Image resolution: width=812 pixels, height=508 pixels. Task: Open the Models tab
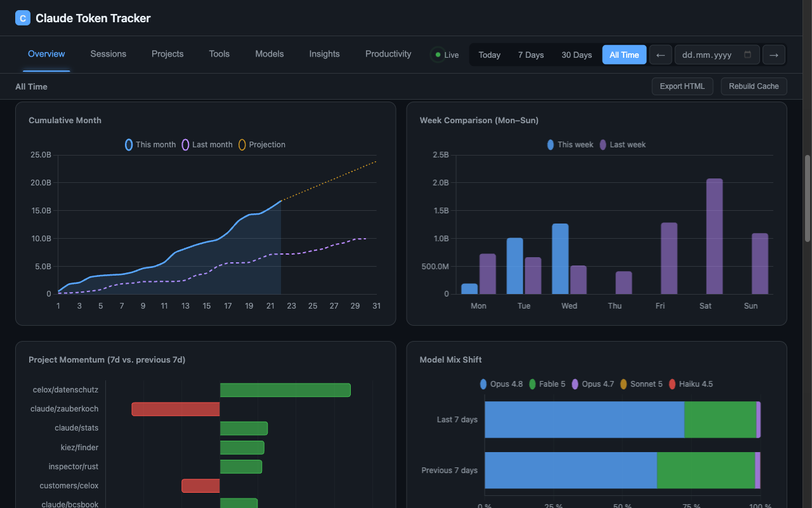click(270, 54)
